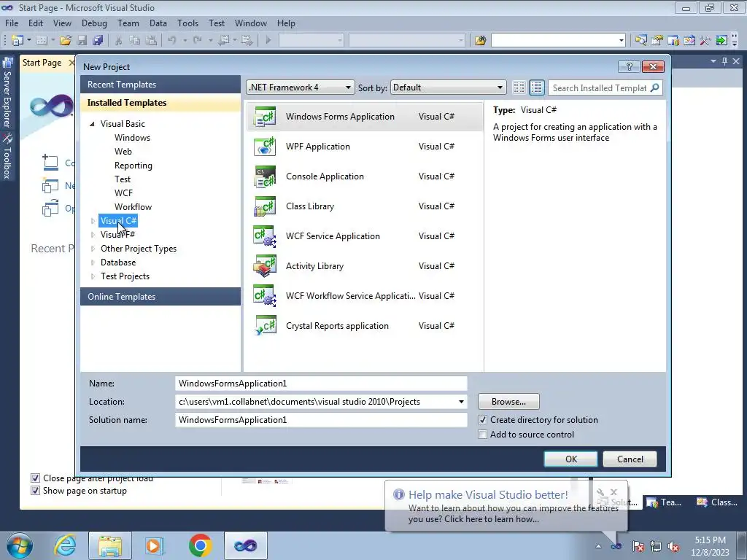747x560 pixels.
Task: Select the WCF Service Application icon
Action: click(265, 236)
